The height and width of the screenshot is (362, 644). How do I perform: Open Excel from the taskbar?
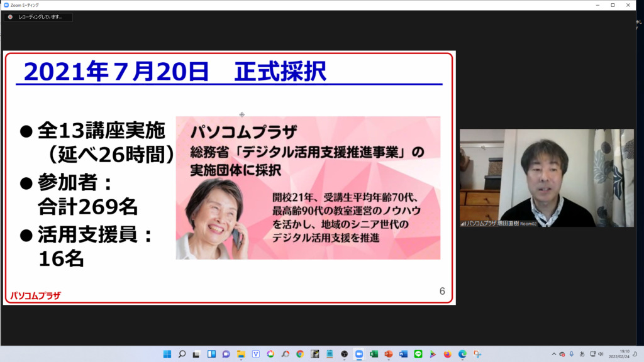point(374,354)
